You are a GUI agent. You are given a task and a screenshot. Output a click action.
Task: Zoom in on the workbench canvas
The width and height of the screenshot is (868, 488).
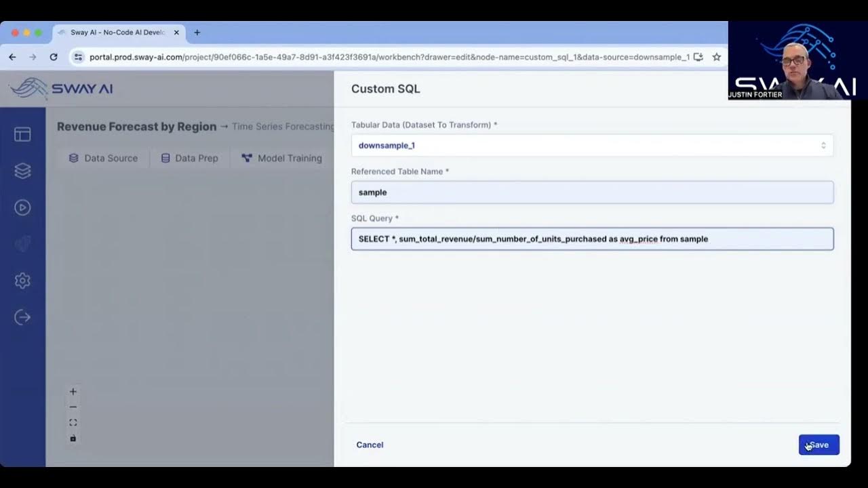(73, 391)
